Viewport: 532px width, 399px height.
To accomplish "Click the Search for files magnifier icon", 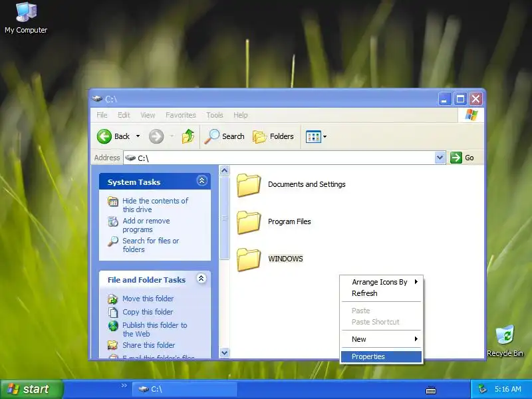I will click(112, 241).
